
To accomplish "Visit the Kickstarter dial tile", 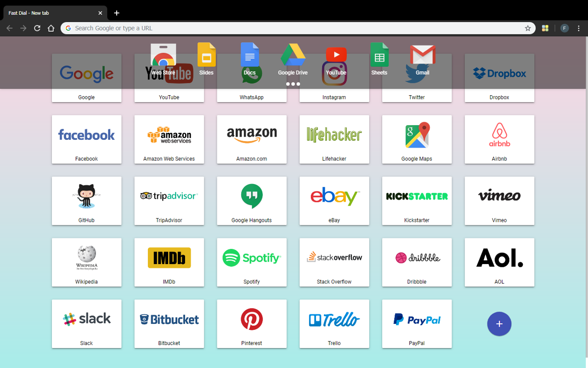I will pos(417,201).
